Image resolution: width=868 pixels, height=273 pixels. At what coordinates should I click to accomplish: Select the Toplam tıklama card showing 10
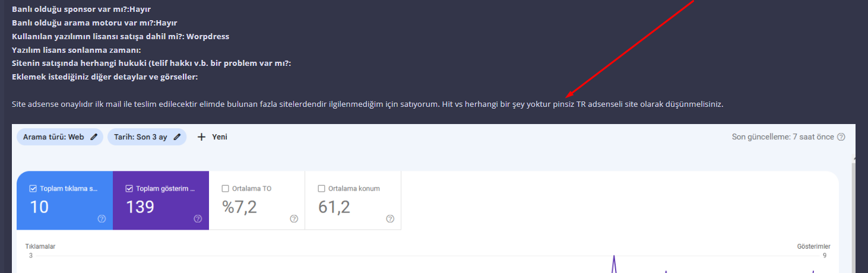pyautogui.click(x=65, y=201)
